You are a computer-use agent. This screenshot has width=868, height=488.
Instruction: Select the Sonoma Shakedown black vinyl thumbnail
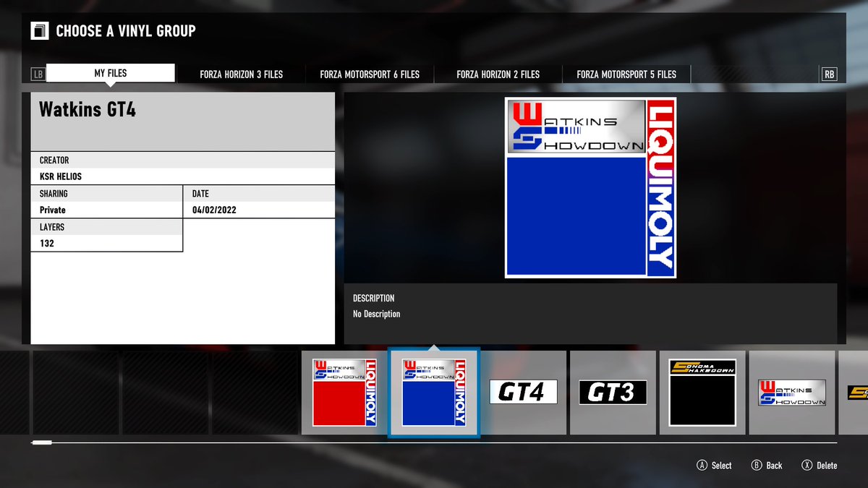(702, 393)
